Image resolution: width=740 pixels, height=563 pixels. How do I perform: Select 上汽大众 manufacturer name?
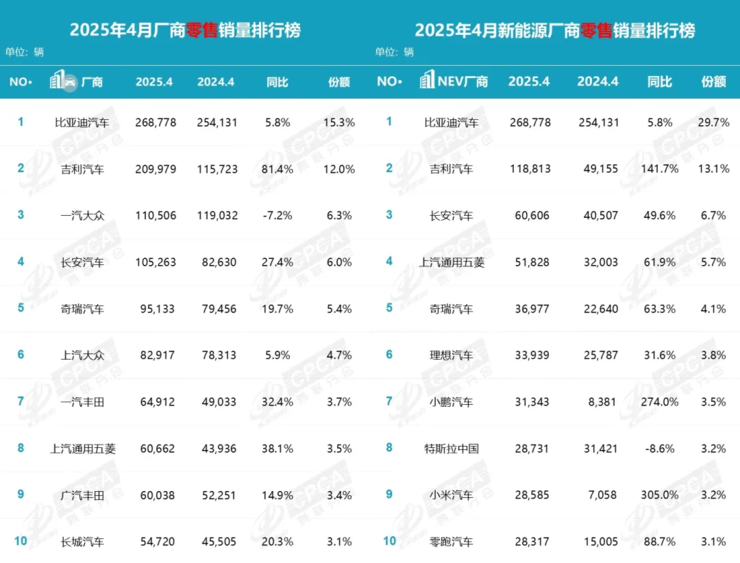[82, 355]
